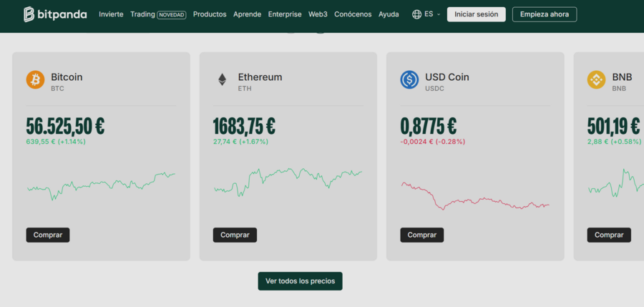The image size is (644, 307).
Task: Click Comprar on the Bitcoin card
Action: (x=48, y=235)
